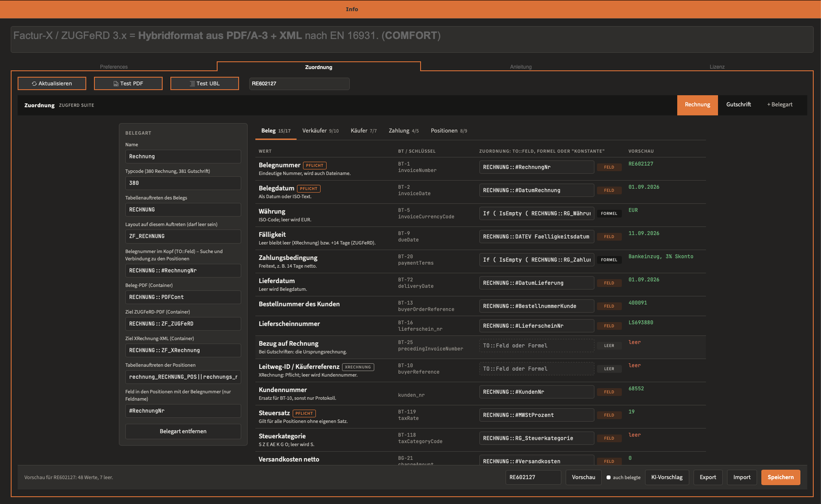
Task: Open the Positionen 8/9 sub-tab
Action: [x=449, y=131]
